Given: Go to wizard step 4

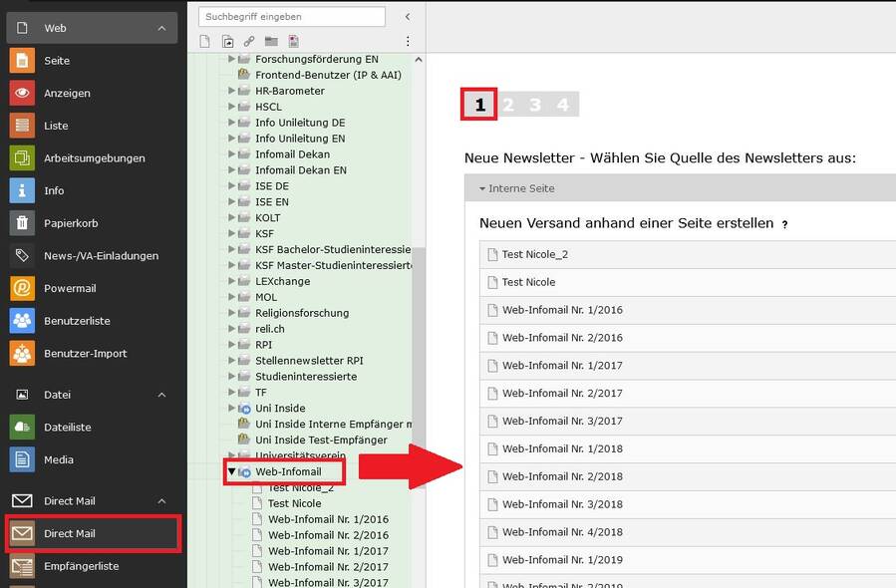Looking at the screenshot, I should click(x=563, y=105).
